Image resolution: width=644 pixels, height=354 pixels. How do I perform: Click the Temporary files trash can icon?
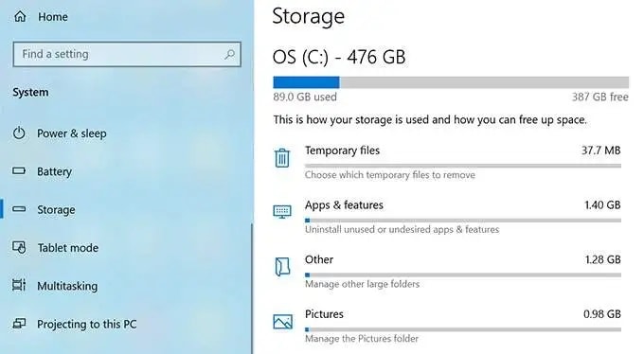[x=282, y=158]
